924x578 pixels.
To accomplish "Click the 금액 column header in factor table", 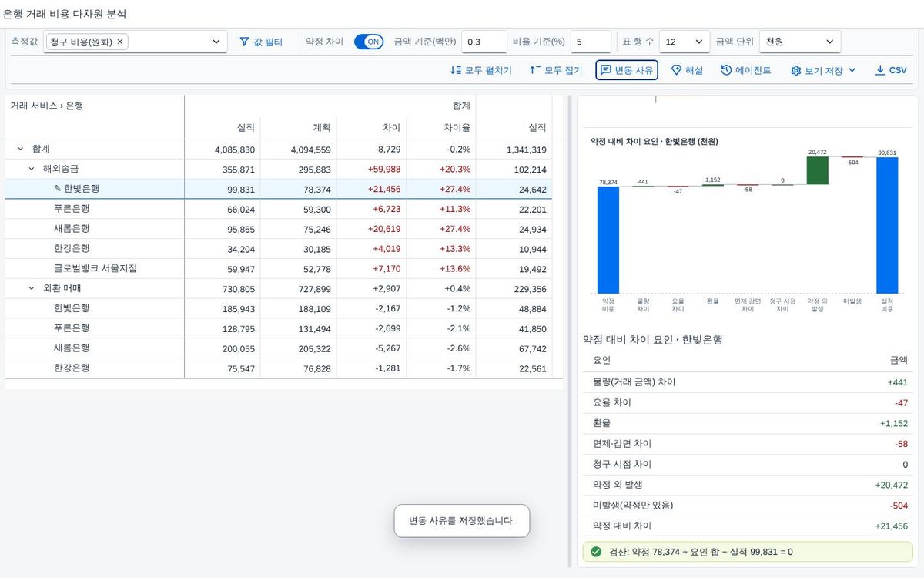I will tap(899, 360).
